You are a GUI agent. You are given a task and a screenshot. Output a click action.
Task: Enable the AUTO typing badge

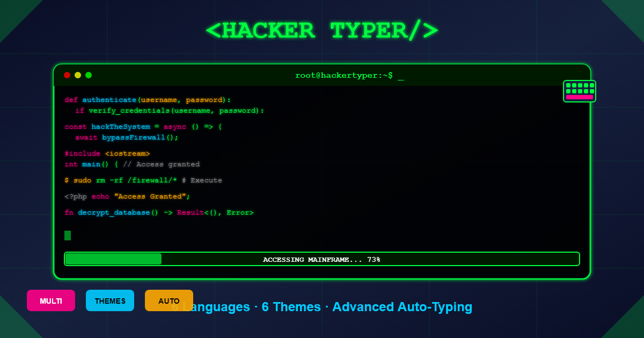[x=169, y=300]
